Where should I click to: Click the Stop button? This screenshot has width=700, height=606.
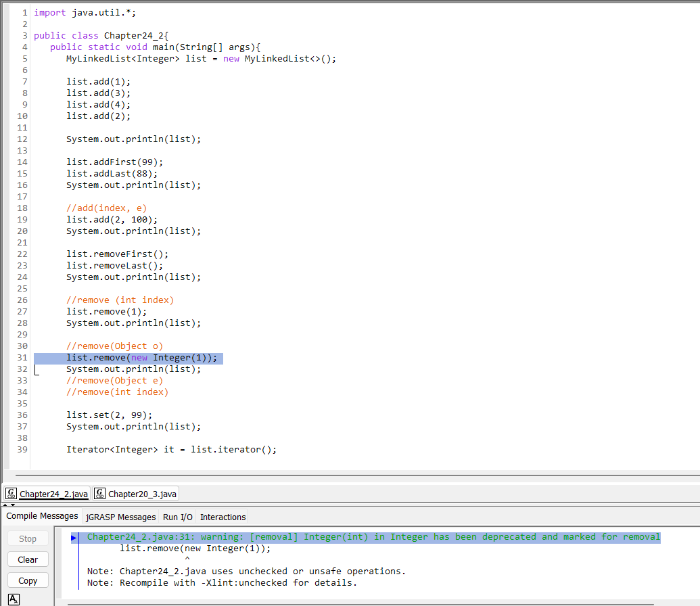[27, 538]
